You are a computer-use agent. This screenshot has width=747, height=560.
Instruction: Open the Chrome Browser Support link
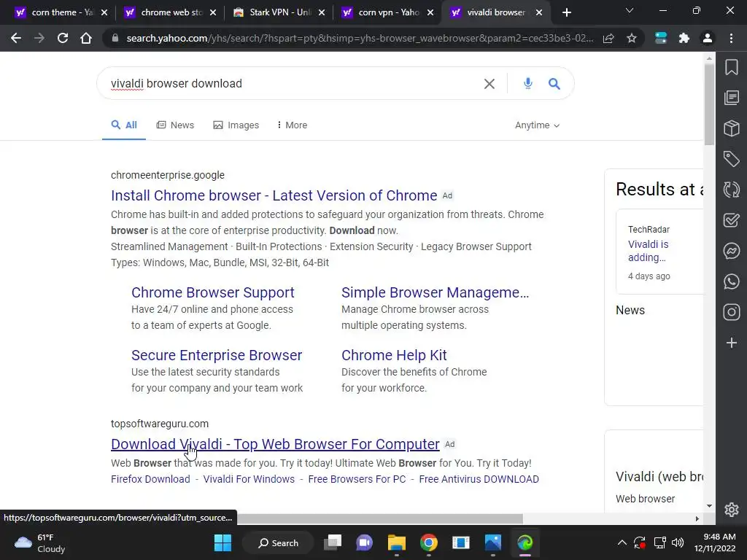[x=213, y=292]
